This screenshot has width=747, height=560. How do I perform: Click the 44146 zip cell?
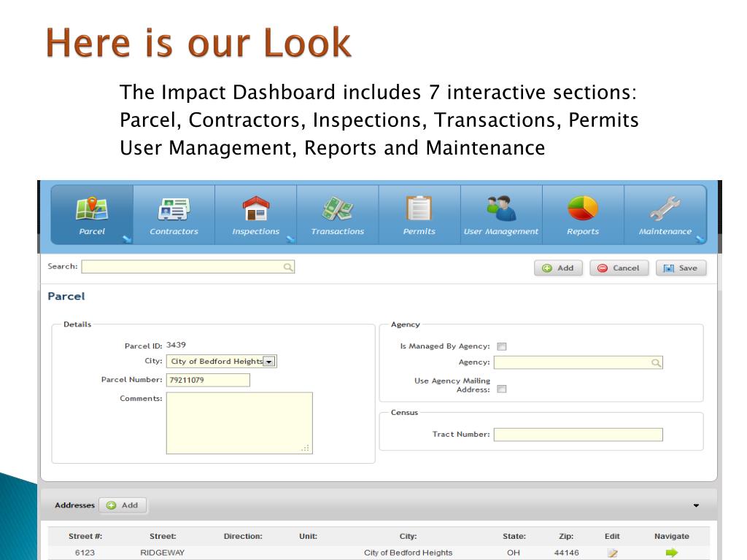pos(566,553)
